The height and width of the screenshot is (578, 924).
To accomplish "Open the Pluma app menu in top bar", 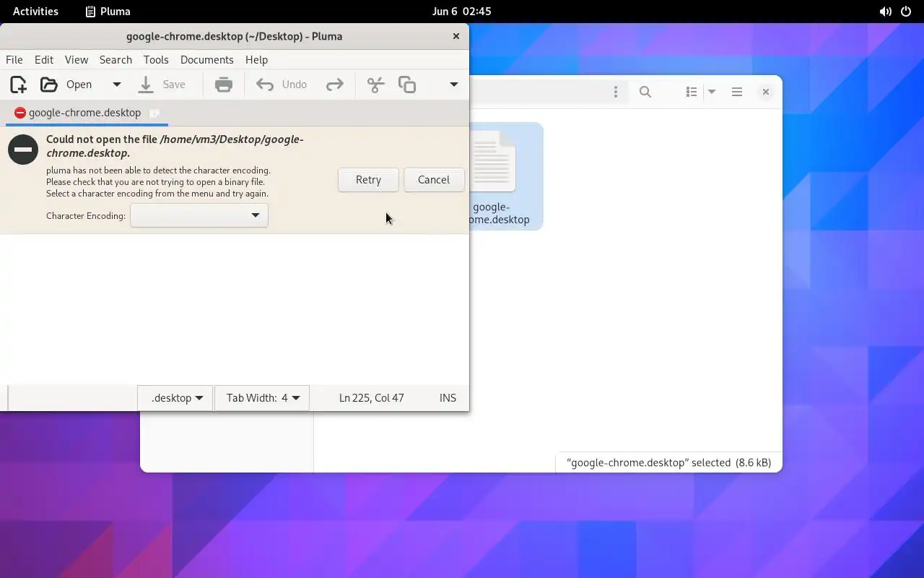I will point(108,12).
